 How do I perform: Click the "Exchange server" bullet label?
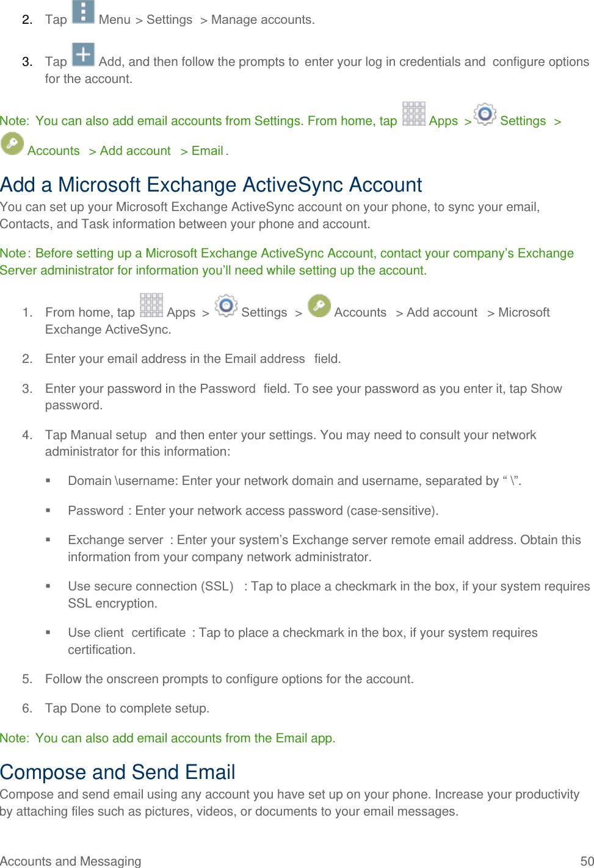(115, 540)
